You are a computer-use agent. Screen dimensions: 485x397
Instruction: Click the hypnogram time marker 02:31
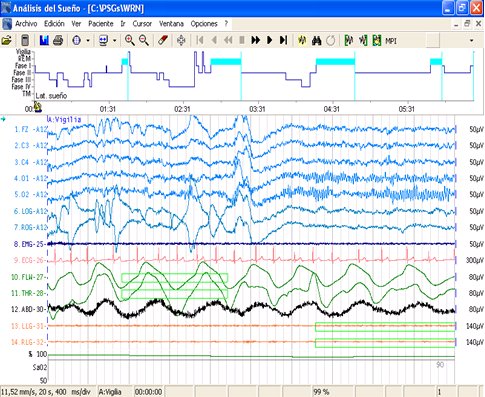pos(182,109)
